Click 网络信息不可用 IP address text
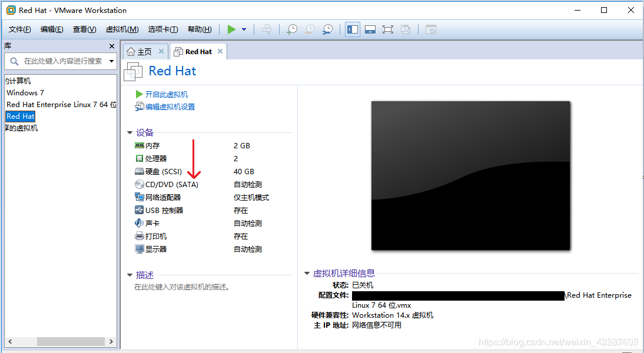 pyautogui.click(x=377, y=325)
